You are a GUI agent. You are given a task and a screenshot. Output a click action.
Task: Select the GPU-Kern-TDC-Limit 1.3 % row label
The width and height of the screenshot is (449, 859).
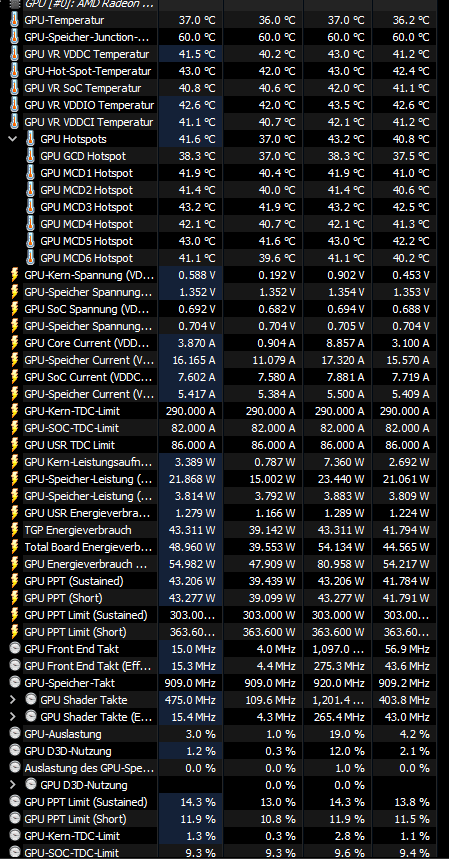tap(72, 835)
